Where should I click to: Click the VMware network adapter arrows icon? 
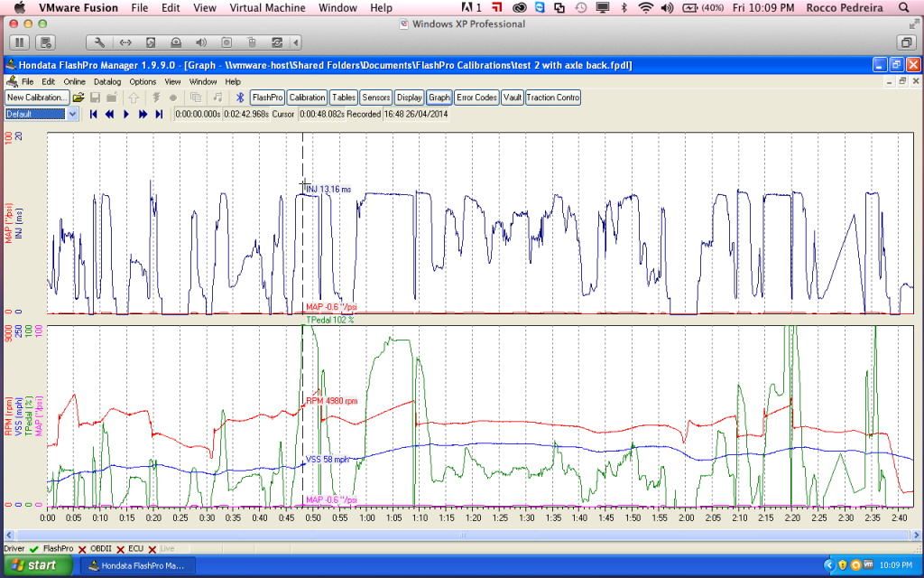125,42
